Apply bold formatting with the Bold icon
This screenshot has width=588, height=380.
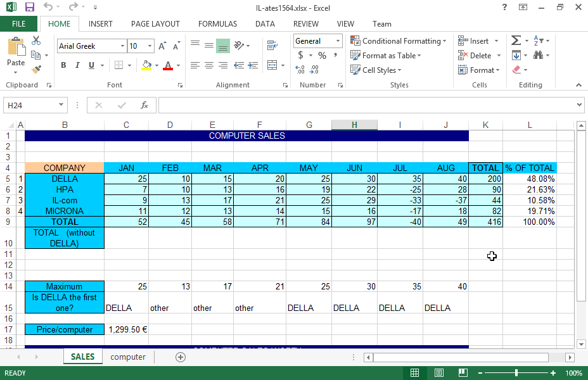[x=63, y=65]
